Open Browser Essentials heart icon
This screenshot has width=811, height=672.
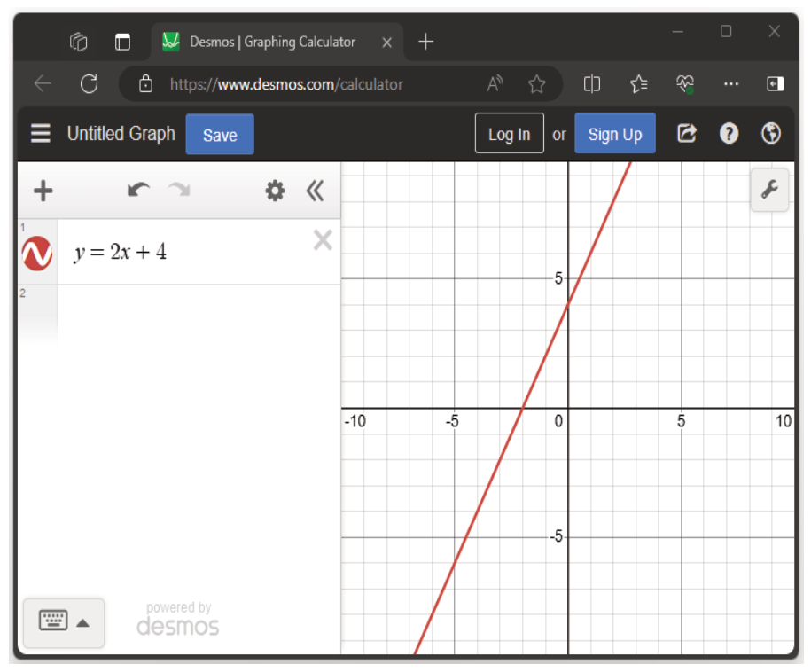(x=685, y=84)
